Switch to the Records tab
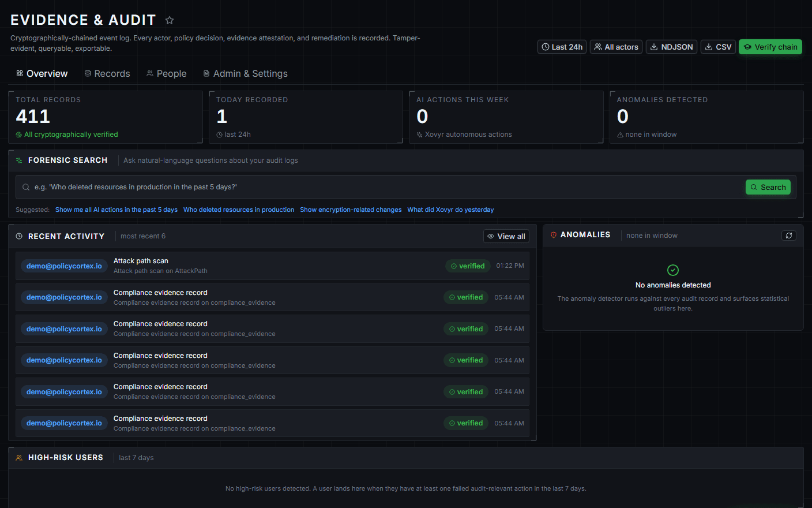Image resolution: width=812 pixels, height=508 pixels. pyautogui.click(x=107, y=73)
